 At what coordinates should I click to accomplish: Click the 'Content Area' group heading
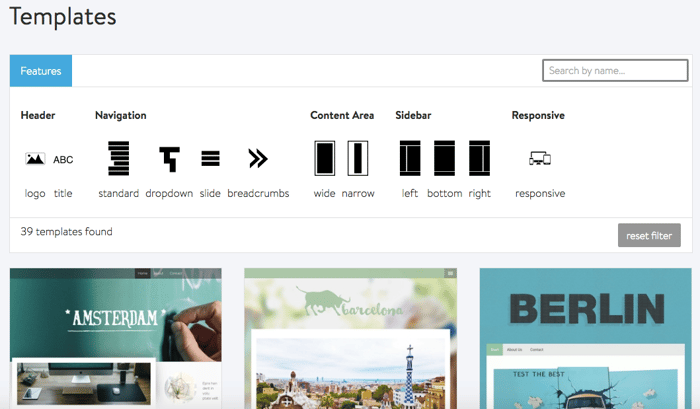pyautogui.click(x=342, y=115)
